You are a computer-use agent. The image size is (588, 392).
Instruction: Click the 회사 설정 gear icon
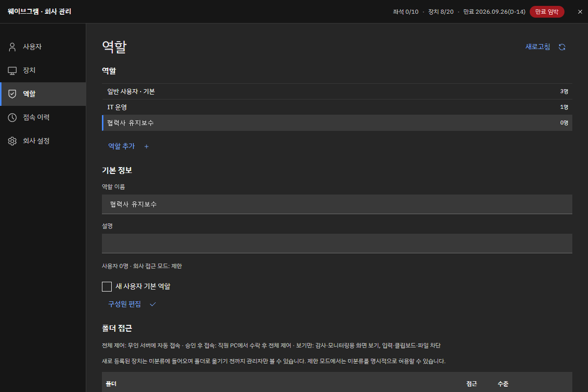coord(12,141)
